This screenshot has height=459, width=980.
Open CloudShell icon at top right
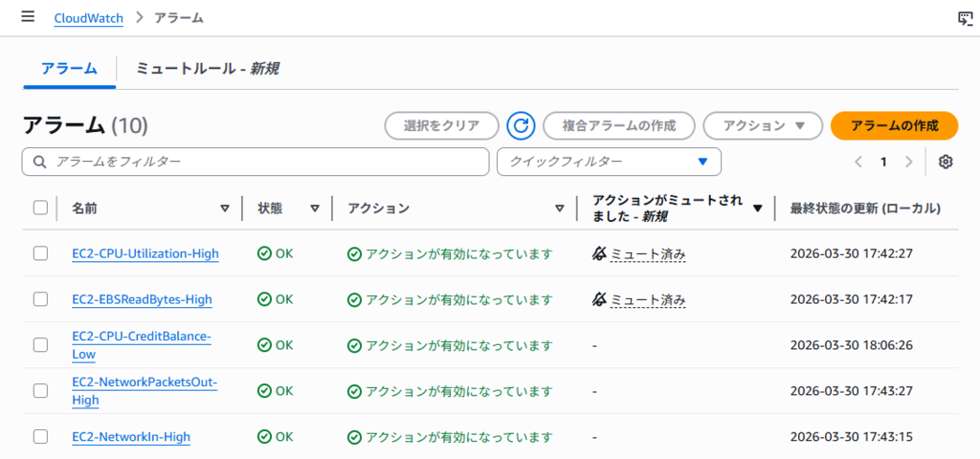[x=965, y=18]
